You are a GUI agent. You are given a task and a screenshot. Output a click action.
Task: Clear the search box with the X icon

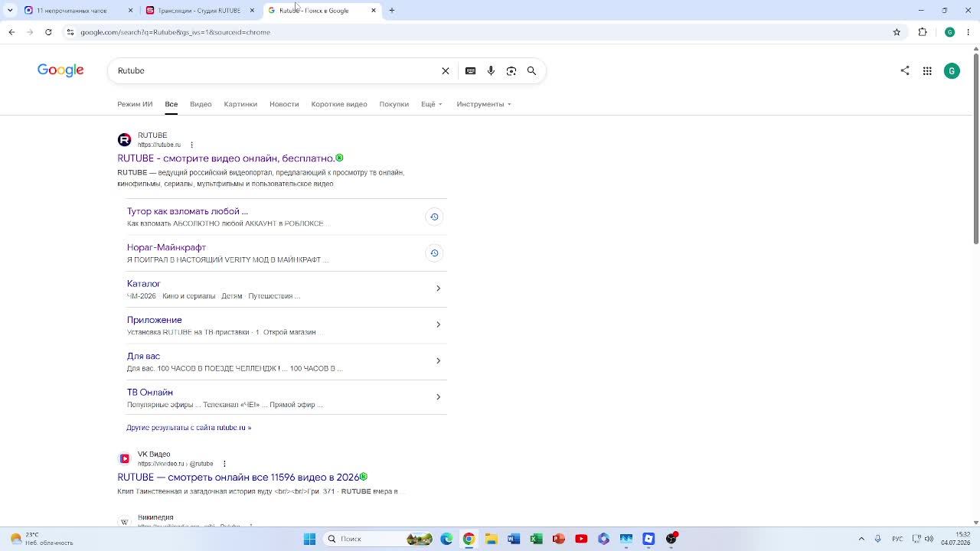[x=446, y=70]
